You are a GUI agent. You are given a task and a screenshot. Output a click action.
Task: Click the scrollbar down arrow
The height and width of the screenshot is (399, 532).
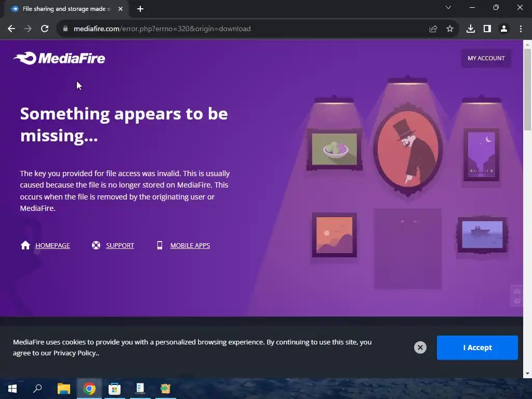(x=528, y=374)
